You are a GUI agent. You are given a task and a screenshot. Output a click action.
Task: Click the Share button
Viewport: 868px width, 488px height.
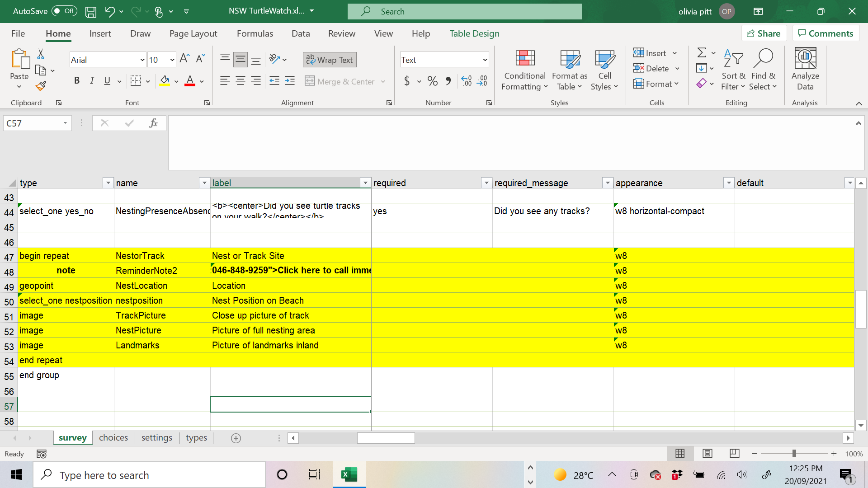[x=764, y=33]
